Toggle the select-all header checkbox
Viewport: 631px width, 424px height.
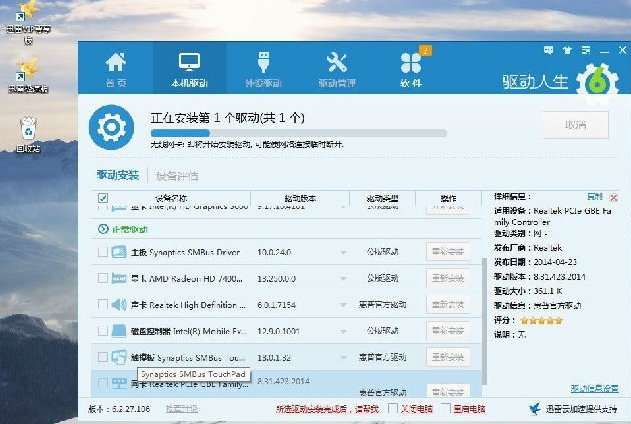tap(103, 198)
